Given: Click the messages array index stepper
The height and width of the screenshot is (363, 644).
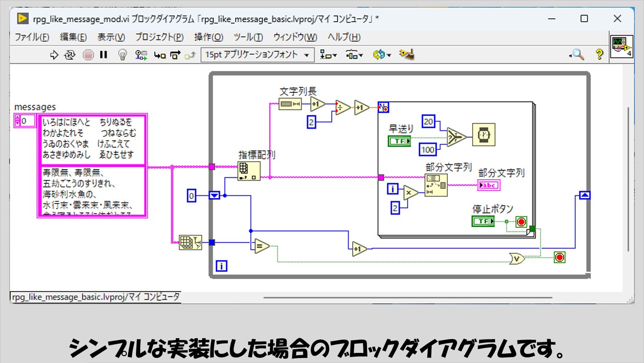Looking at the screenshot, I should (18, 121).
